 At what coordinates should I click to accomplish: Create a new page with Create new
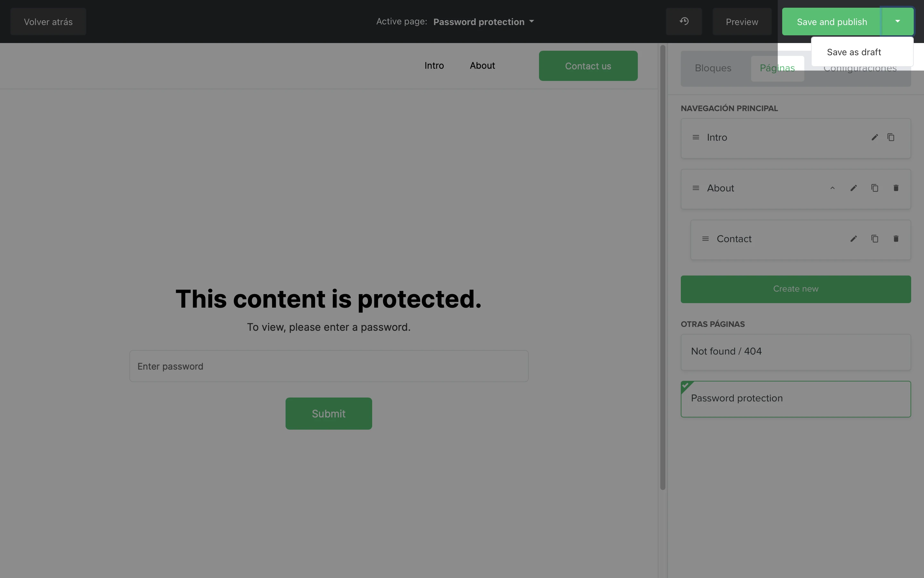796,289
